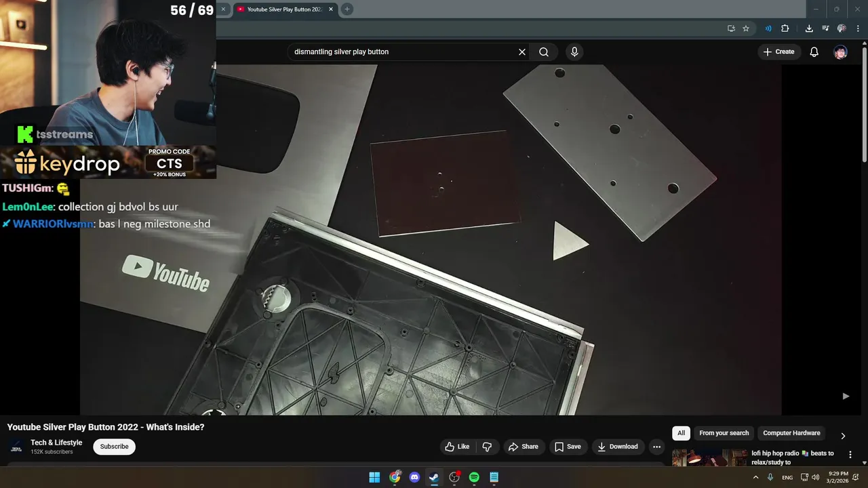Click the video player area
This screenshot has height=488, width=868.
(x=431, y=240)
